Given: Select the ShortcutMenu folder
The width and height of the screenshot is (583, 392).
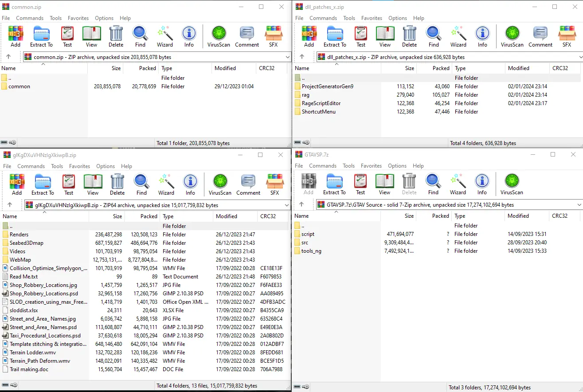Looking at the screenshot, I should coord(438,112).
